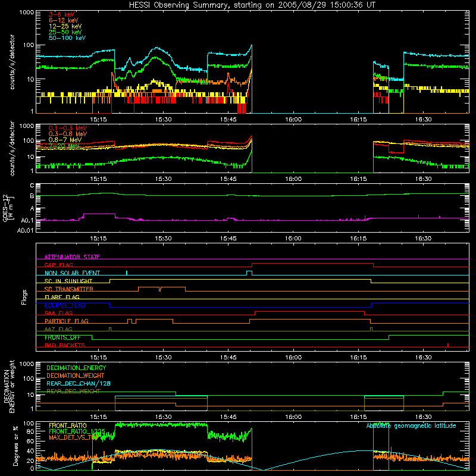476x476 pixels.
Task: Select the DECIMATION_WEIGHT legend label
Action: point(76,375)
